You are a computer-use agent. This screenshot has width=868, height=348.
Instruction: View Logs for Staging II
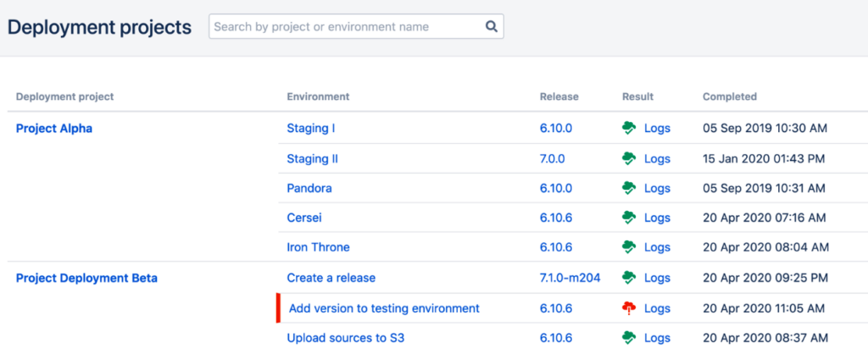tap(657, 159)
